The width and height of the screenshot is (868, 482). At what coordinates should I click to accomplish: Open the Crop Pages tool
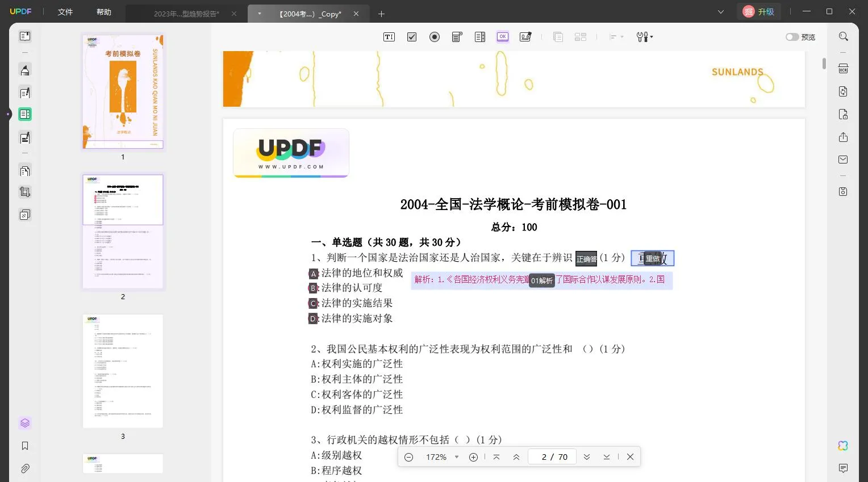(25, 192)
